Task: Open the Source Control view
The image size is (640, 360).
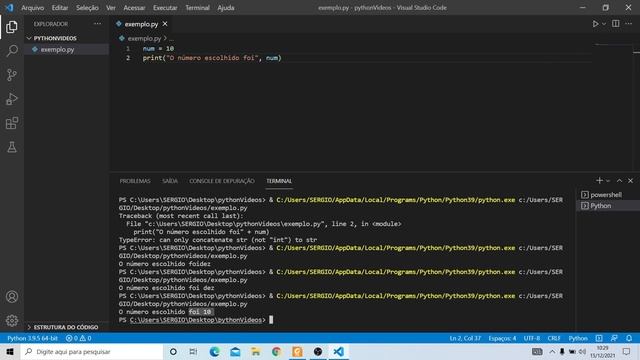Action: [x=12, y=75]
